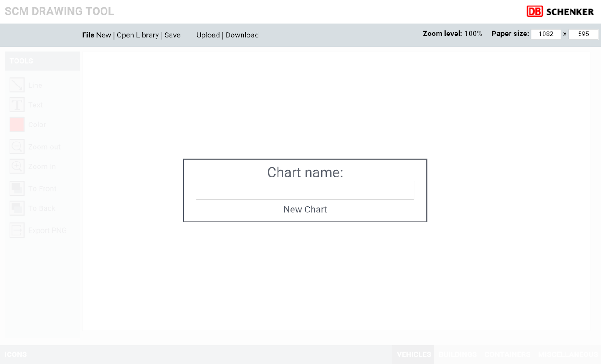Click the Zoom out magnifier icon
This screenshot has height=364, width=601.
(17, 147)
